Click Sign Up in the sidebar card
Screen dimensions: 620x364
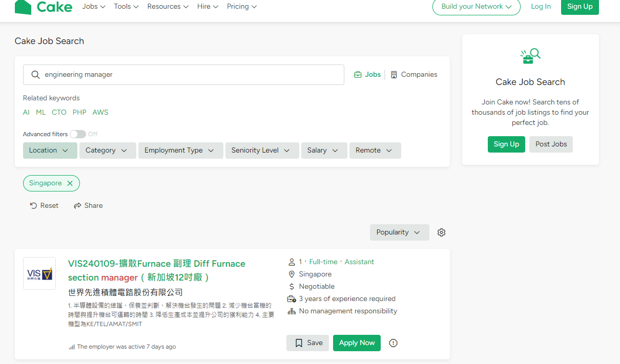(x=506, y=144)
